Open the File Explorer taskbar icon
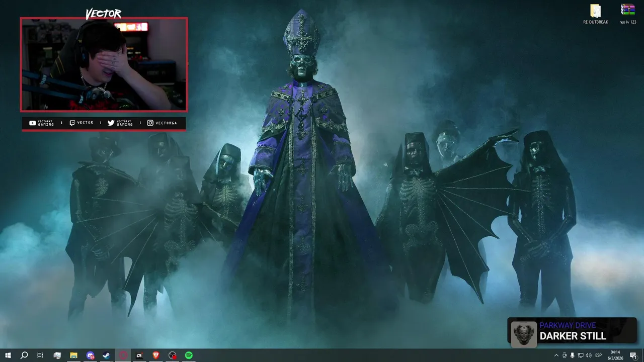The width and height of the screenshot is (644, 362). [x=73, y=355]
